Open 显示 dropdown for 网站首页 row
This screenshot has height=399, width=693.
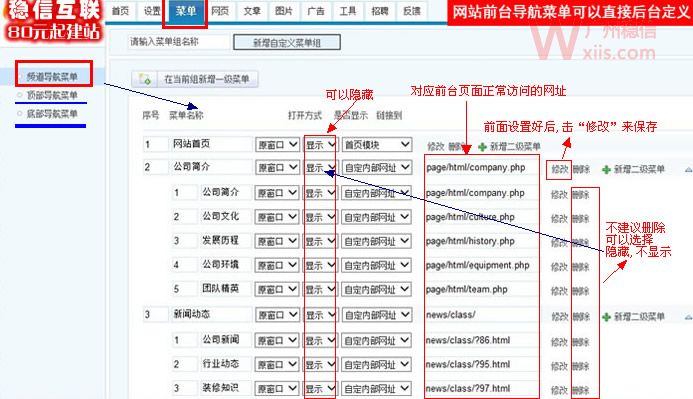point(320,144)
